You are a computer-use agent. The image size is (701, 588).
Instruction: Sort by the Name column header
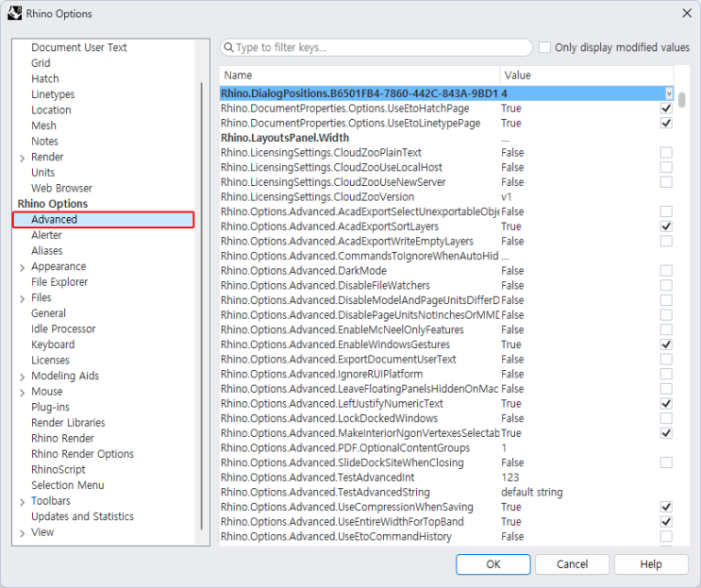(x=359, y=76)
